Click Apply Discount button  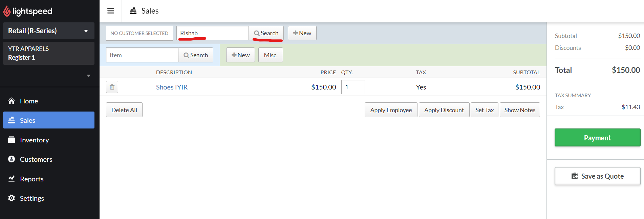coord(444,110)
